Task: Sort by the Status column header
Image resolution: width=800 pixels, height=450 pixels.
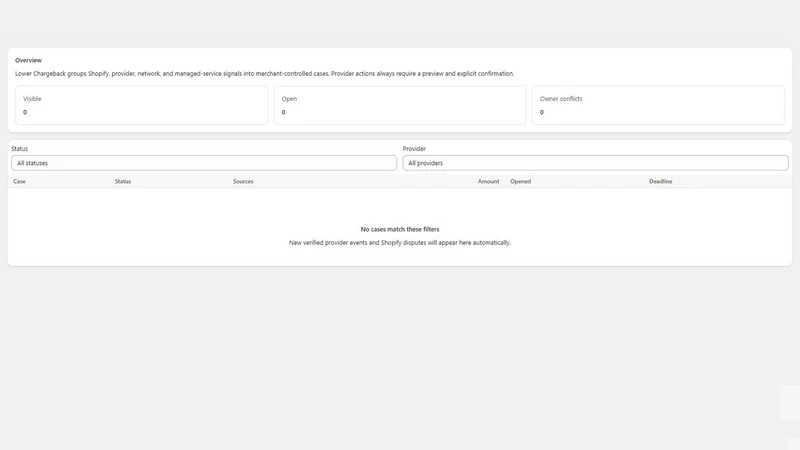Action: click(x=123, y=181)
